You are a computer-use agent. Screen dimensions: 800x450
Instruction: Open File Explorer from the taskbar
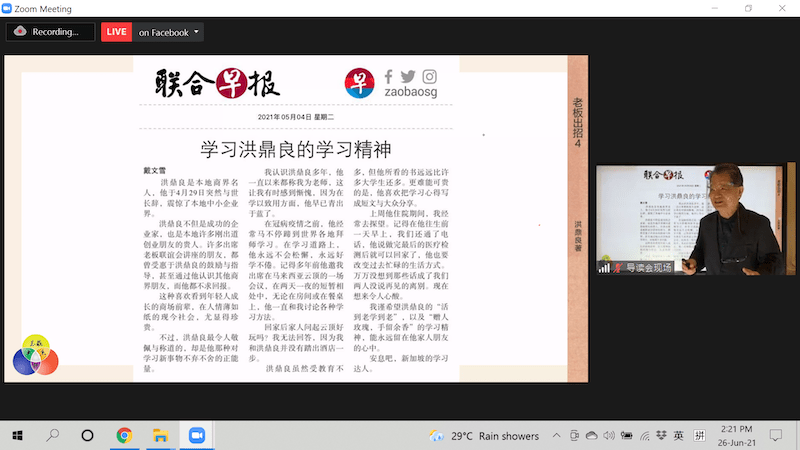[159, 436]
